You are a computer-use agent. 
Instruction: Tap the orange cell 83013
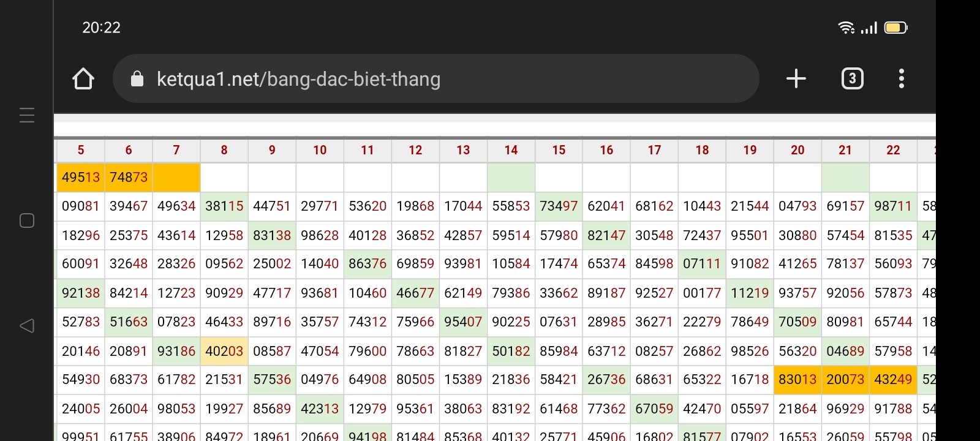(x=797, y=380)
